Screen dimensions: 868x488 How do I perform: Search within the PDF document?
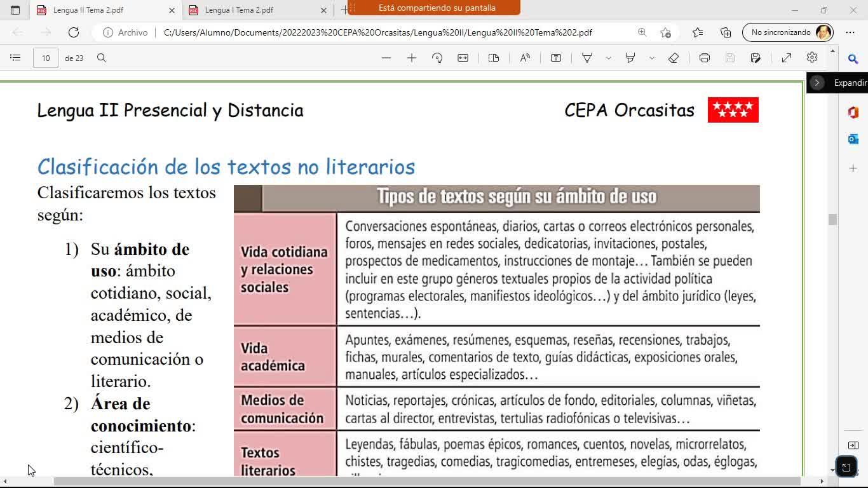(102, 58)
